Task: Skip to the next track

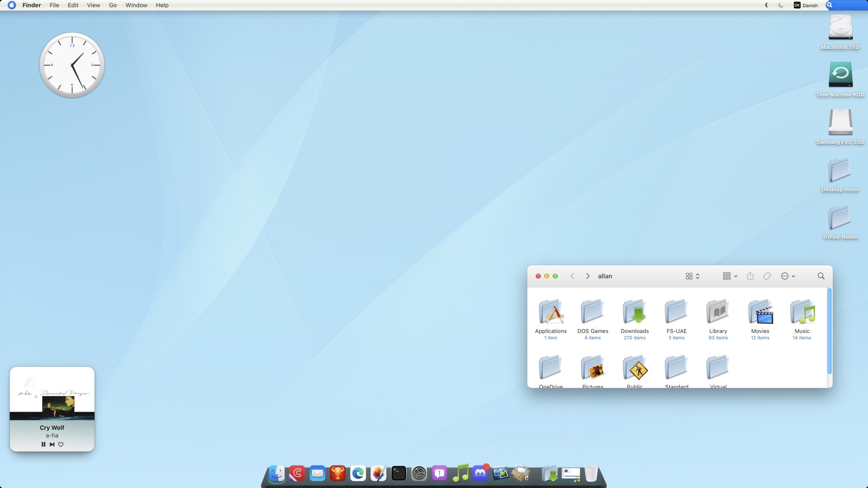Action: (x=52, y=444)
